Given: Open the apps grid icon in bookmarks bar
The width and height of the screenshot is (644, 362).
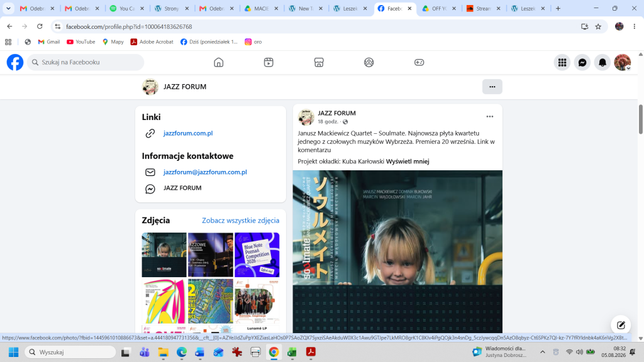Looking at the screenshot, I should pyautogui.click(x=8, y=42).
